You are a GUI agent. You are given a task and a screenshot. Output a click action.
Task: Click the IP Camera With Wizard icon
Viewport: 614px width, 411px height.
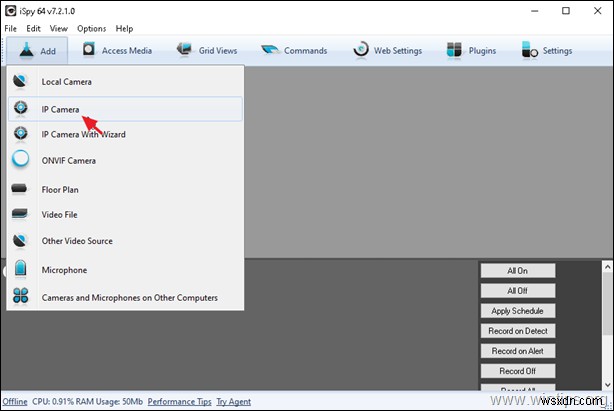pyautogui.click(x=20, y=134)
